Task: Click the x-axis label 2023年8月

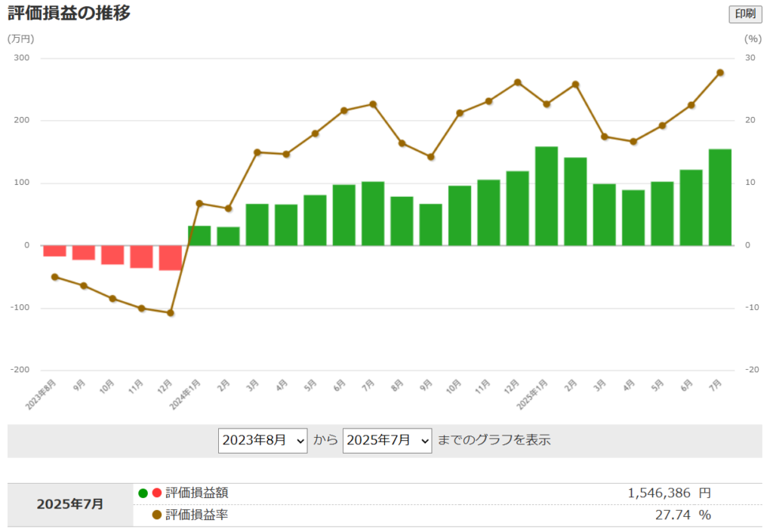Action: (41, 395)
